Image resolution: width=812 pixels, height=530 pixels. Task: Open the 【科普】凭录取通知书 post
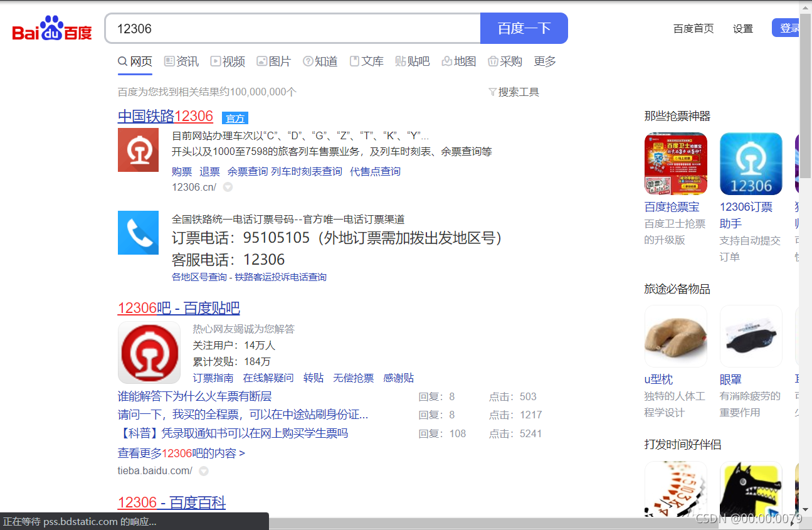(233, 433)
